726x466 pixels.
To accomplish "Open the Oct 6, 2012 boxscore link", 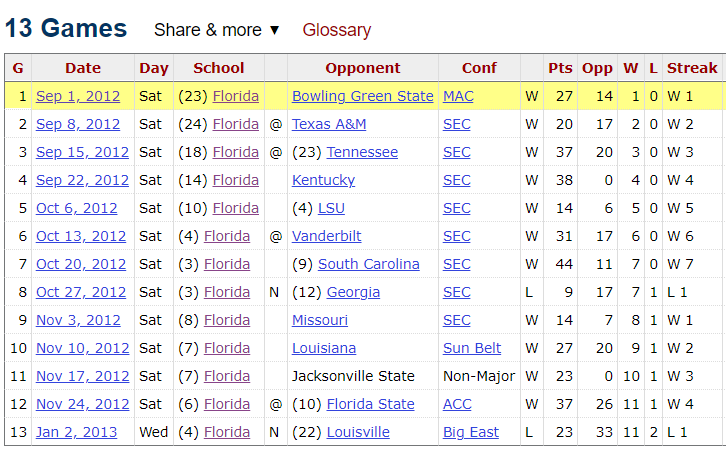I will 78,208.
